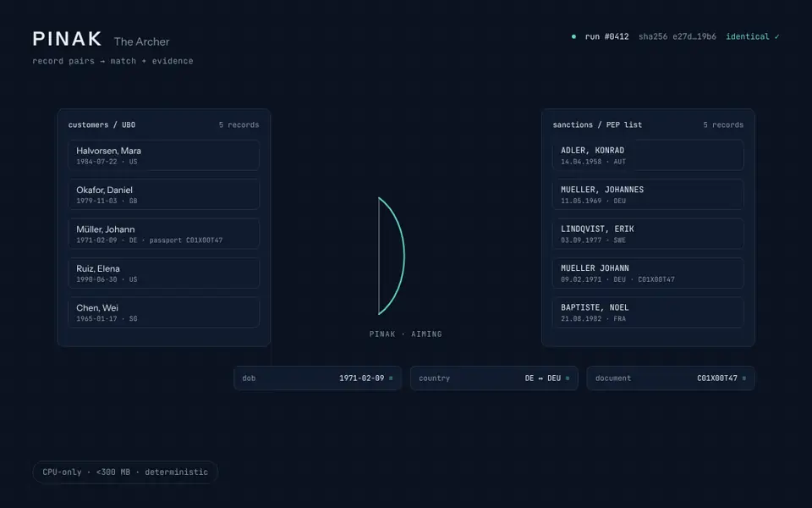The height and width of the screenshot is (508, 812).
Task: Select the Müller, Johann customer record
Action: tap(163, 234)
